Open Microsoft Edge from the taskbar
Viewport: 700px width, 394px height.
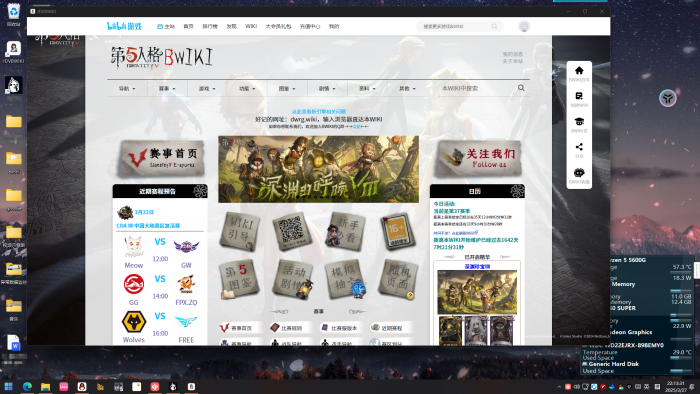coord(27,386)
